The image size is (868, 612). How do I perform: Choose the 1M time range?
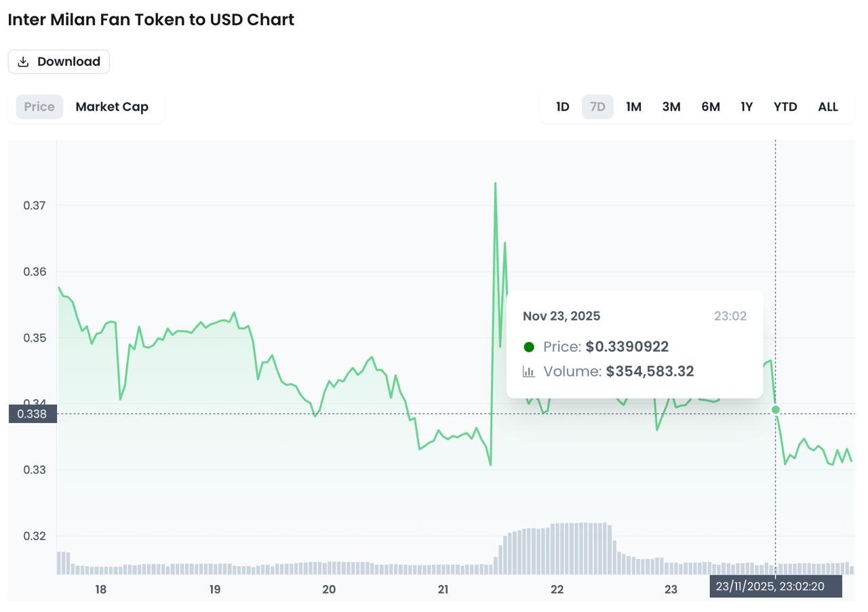(x=633, y=106)
